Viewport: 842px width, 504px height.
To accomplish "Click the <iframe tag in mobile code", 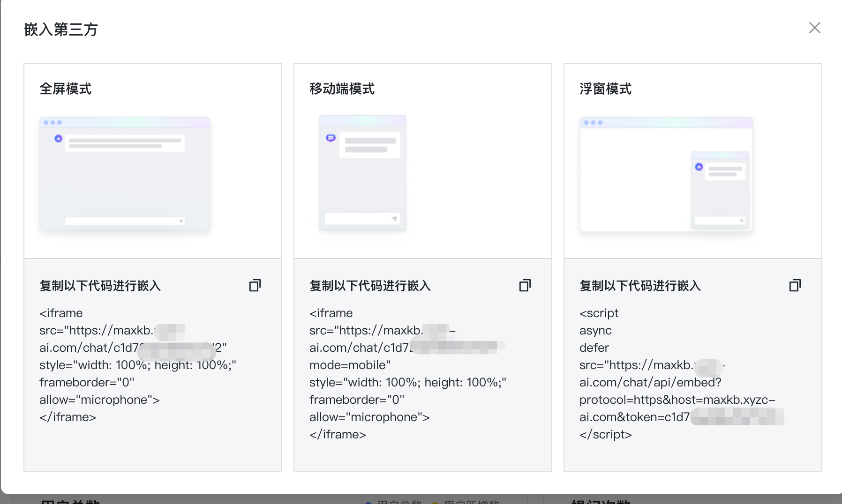I will pos(331,313).
